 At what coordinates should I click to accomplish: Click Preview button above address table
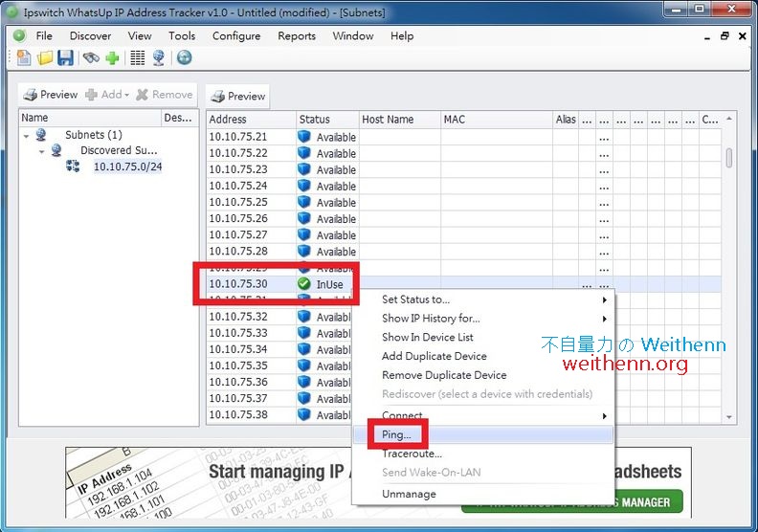(x=238, y=96)
